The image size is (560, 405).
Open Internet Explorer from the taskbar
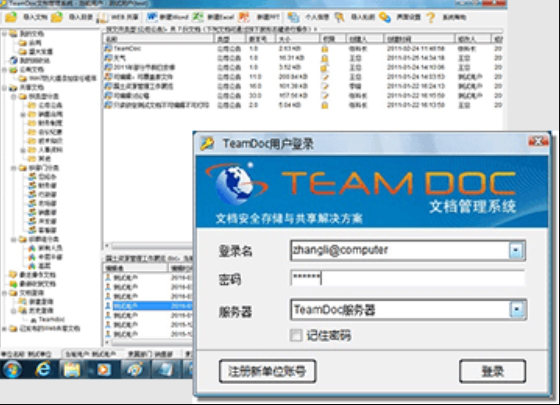(x=43, y=369)
